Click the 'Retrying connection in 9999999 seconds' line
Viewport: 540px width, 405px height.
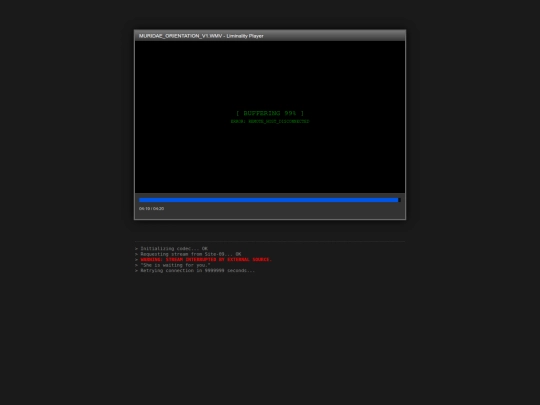click(x=195, y=271)
